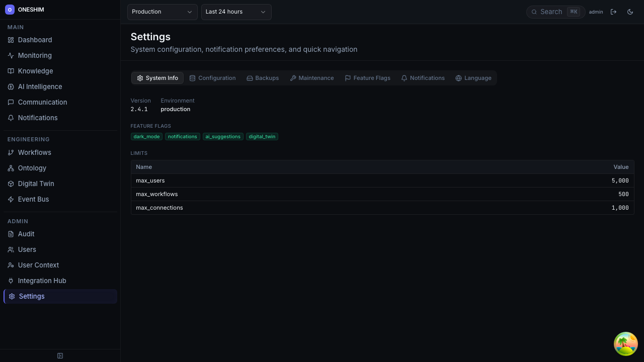
Task: Switch to the Backups tab
Action: (x=262, y=78)
